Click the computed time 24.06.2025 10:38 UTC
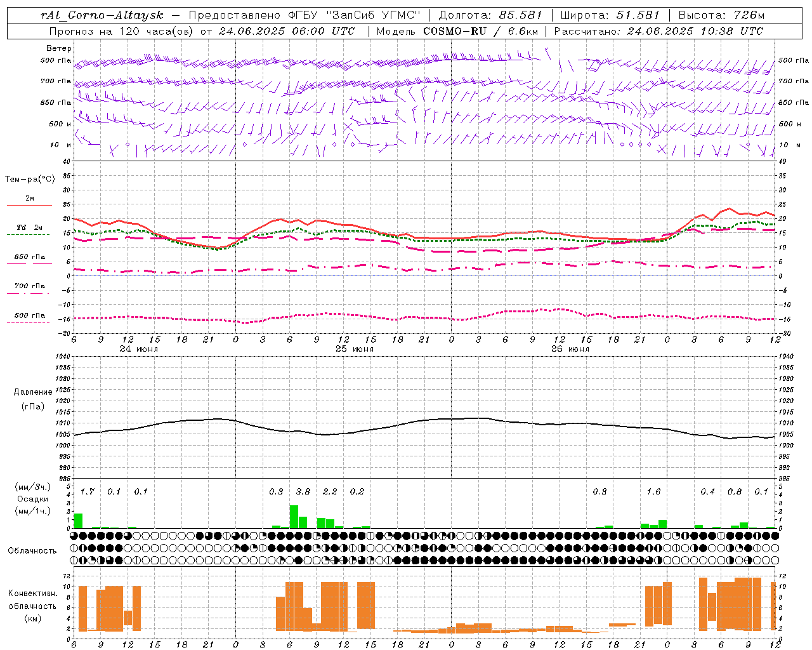The height and width of the screenshot is (650, 812). (695, 30)
